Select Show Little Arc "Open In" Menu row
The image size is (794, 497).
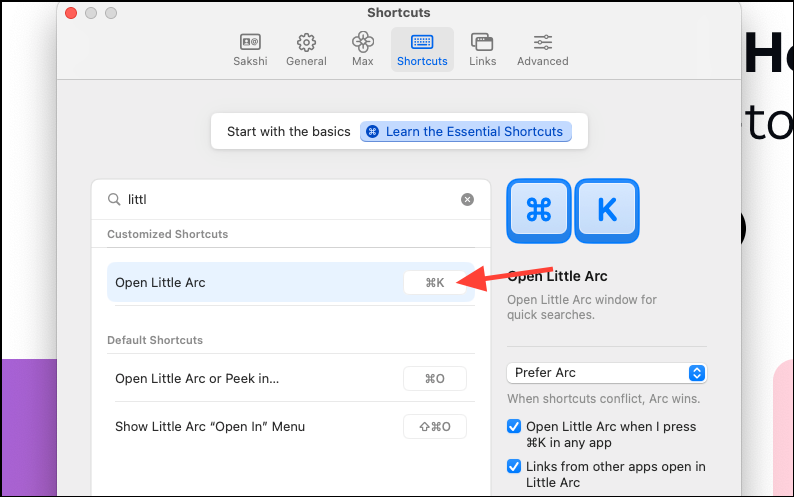click(x=291, y=427)
